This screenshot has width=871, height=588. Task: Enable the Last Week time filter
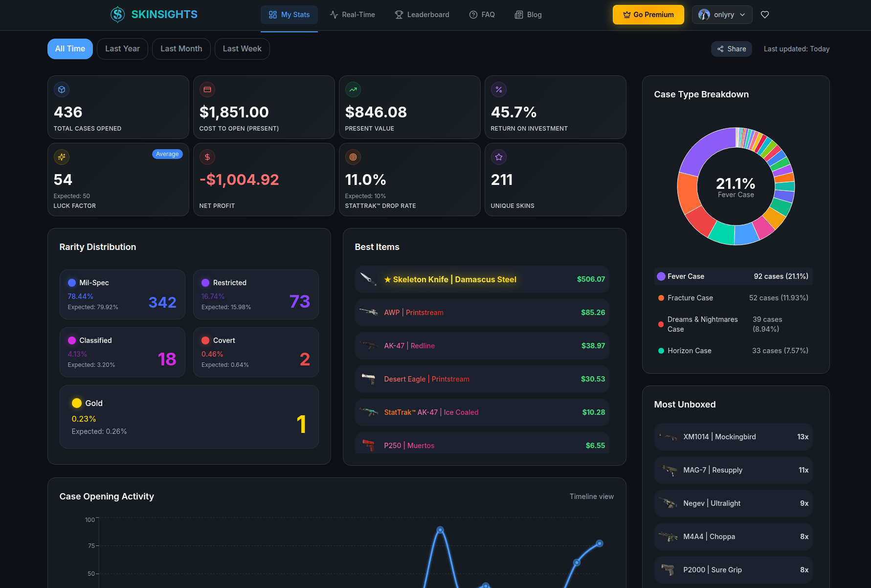242,48
